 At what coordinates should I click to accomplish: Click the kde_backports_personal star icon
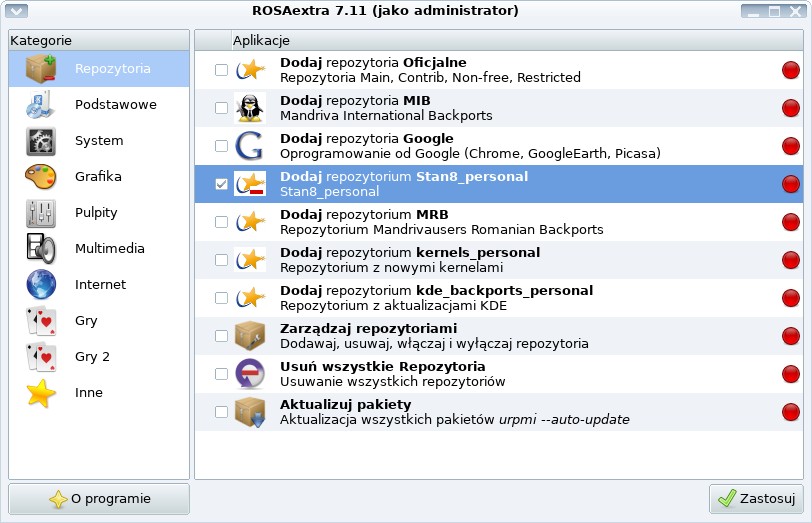pyautogui.click(x=250, y=298)
